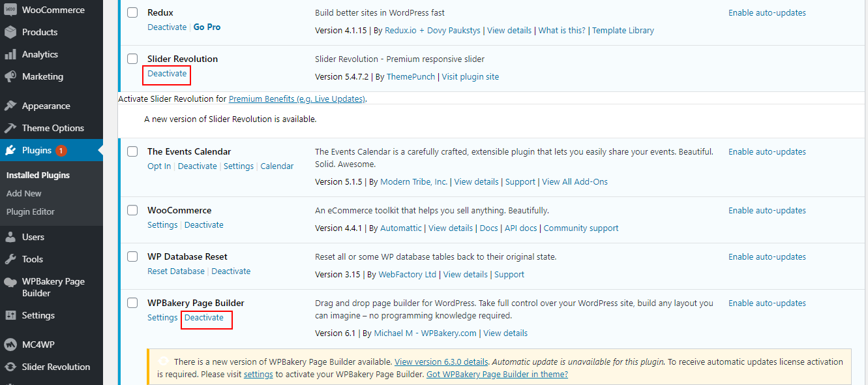The image size is (868, 385).
Task: Select the WooCommerce plugin checkbox
Action: [x=132, y=210]
